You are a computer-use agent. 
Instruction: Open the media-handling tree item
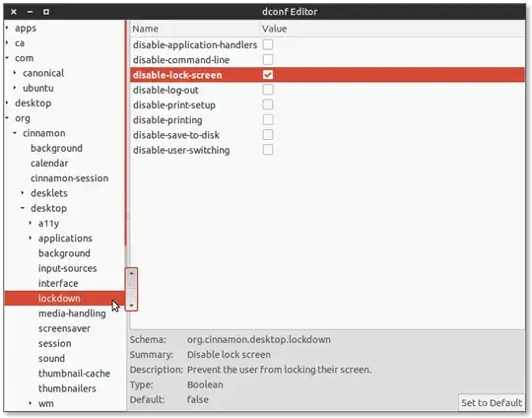72,313
